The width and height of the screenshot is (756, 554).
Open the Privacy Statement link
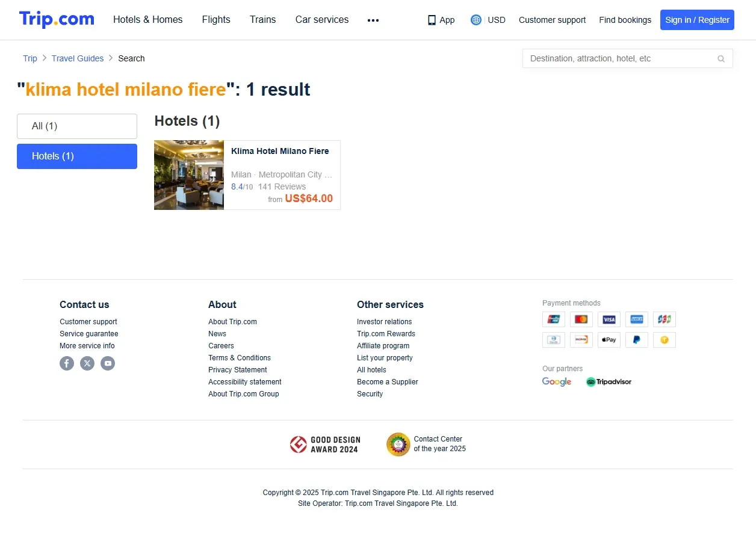(238, 370)
